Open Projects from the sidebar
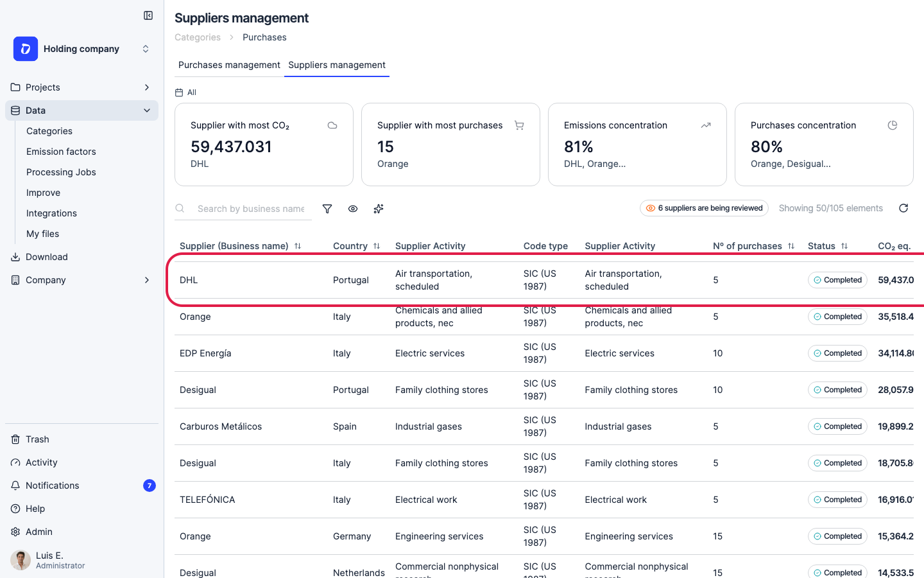Screen dimensions: 924x578 [43, 87]
